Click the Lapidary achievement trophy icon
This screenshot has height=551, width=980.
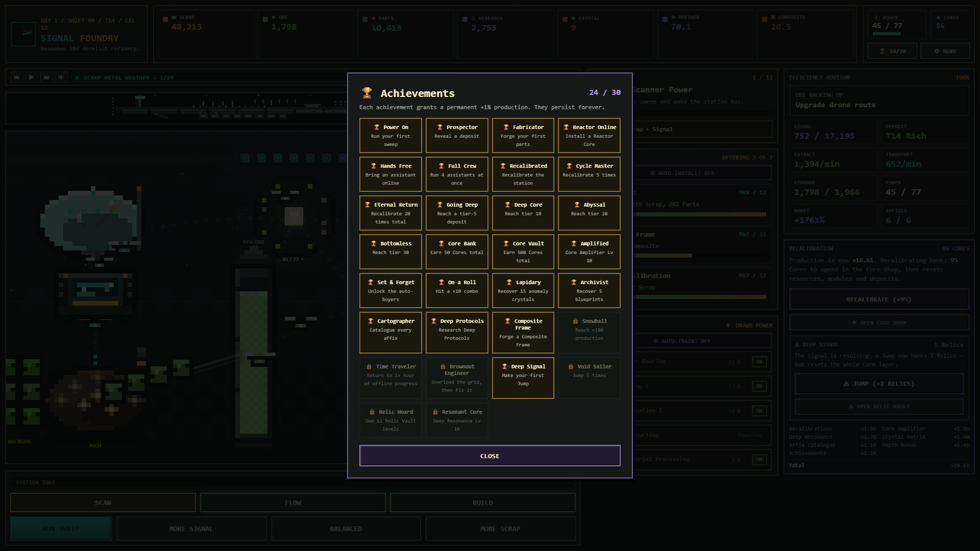click(509, 282)
